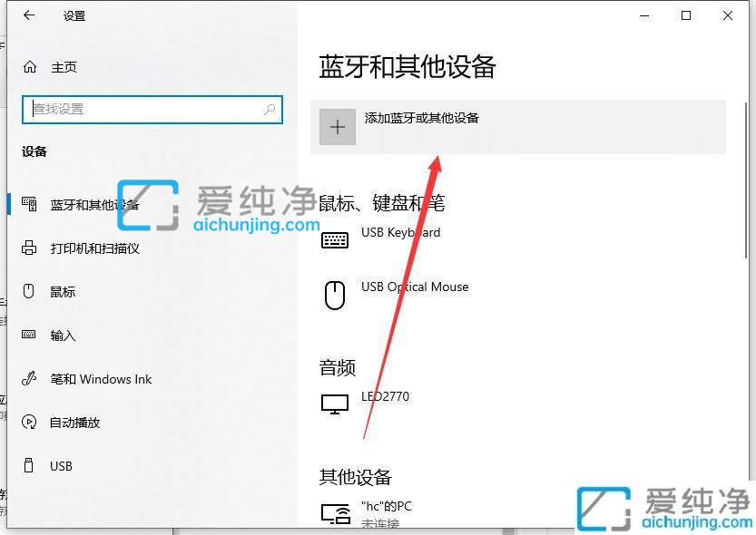Viewport: 756px width, 535px height.
Task: Switch to 打印机和扫描仪 settings
Action: tap(95, 248)
